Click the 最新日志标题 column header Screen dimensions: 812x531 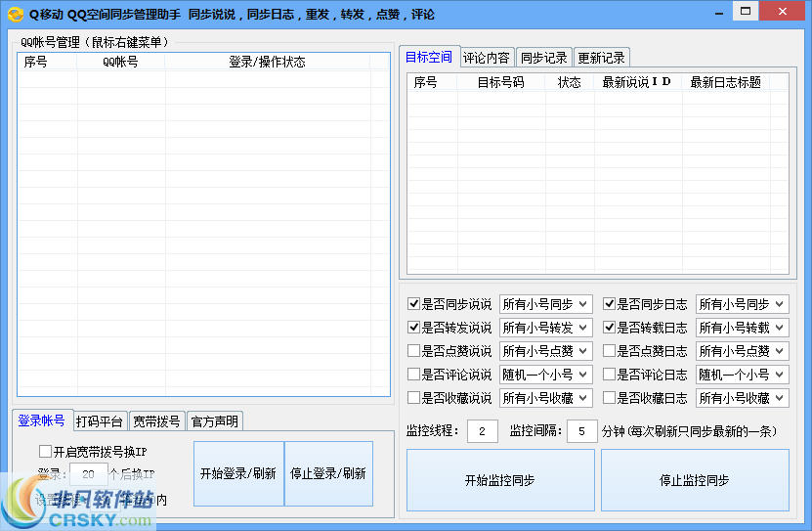point(726,82)
